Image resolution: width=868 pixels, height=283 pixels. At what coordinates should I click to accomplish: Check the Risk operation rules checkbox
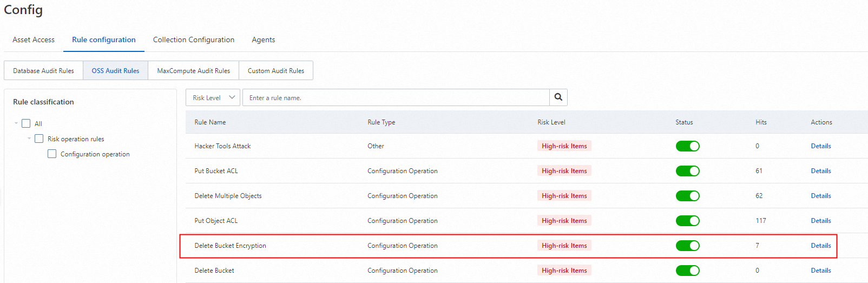coord(39,139)
